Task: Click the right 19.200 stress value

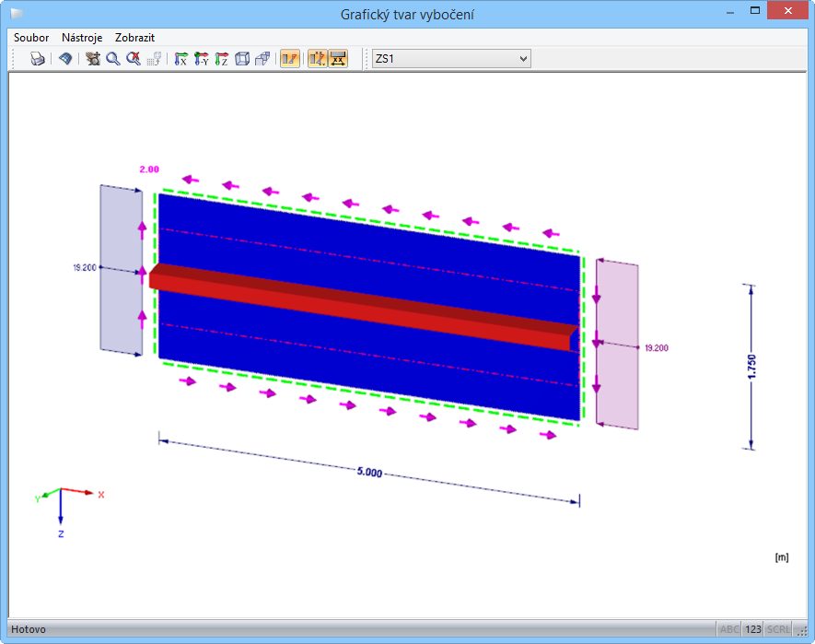Action: 657,348
